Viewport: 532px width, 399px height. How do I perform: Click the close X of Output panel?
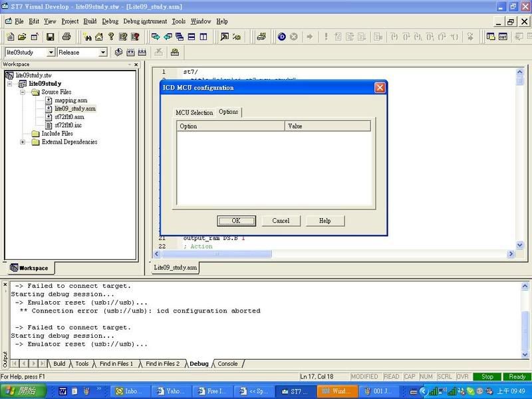5,285
